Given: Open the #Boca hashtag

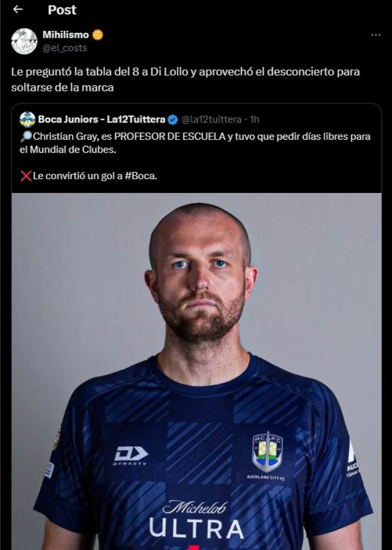Looking at the screenshot, I should click(141, 176).
